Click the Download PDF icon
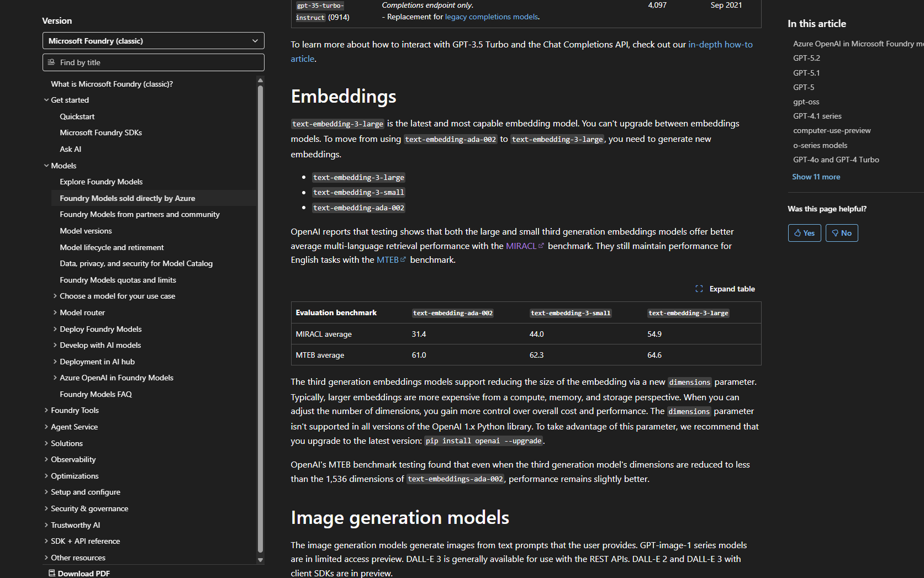The width and height of the screenshot is (924, 578). [52, 573]
